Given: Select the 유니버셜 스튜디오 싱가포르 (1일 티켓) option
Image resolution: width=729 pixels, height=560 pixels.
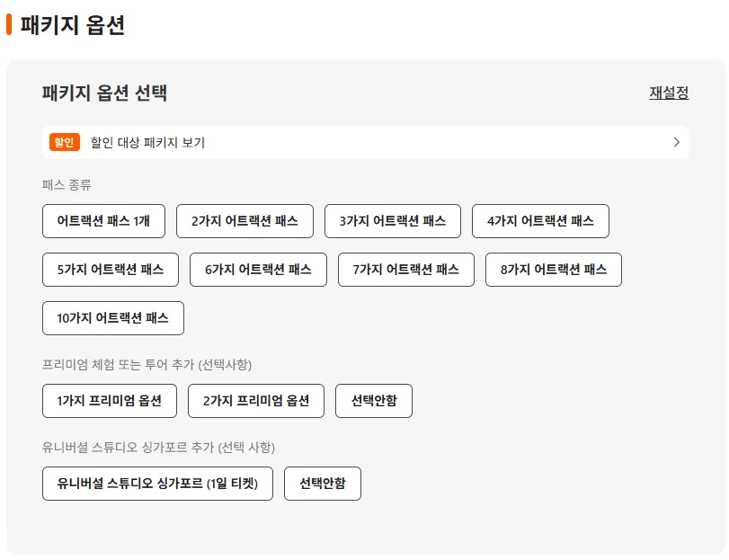Looking at the screenshot, I should point(157,484).
